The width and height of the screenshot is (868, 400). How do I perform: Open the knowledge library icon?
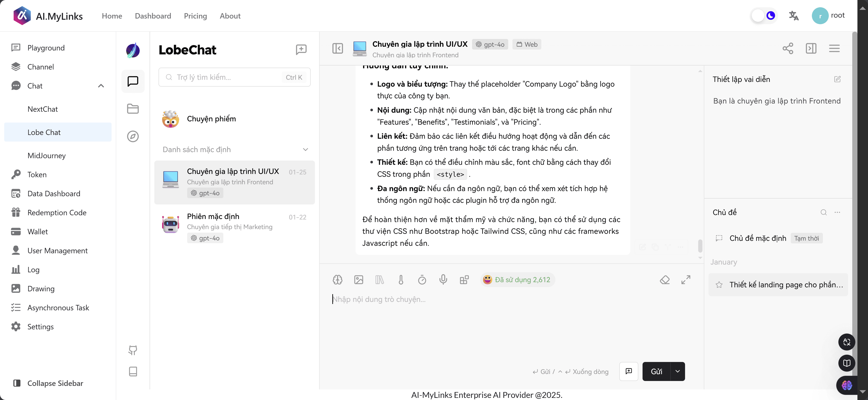tap(380, 280)
